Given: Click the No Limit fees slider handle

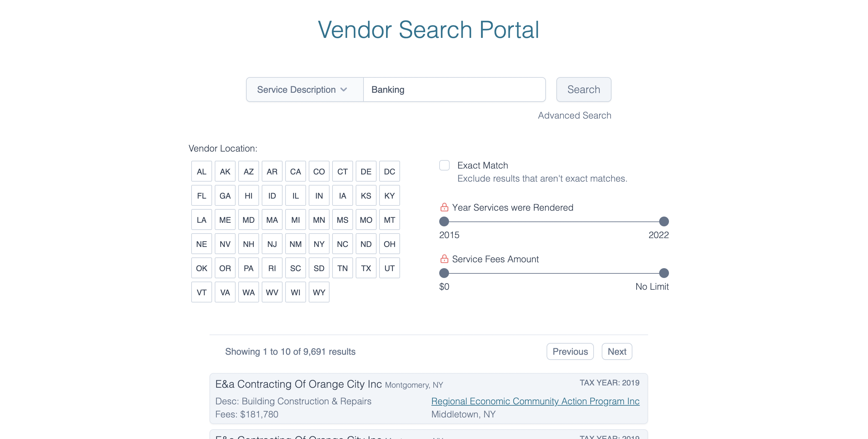Looking at the screenshot, I should coord(663,273).
